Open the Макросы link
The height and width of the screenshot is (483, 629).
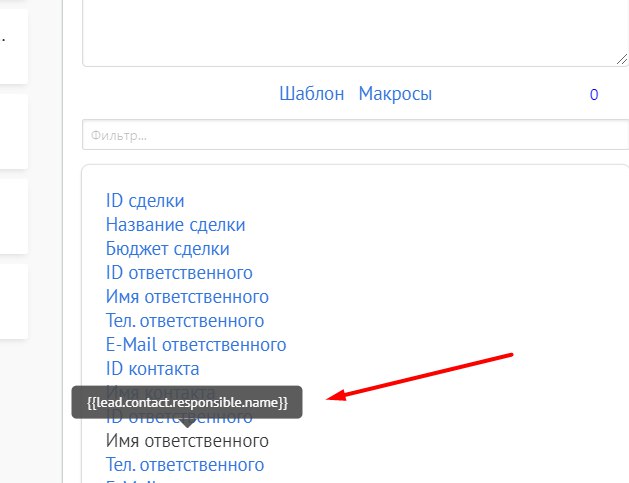395,94
